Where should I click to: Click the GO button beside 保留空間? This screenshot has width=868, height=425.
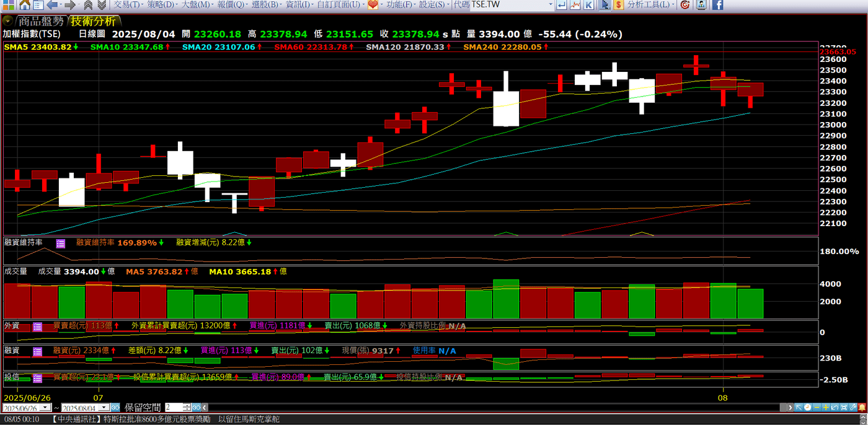(x=196, y=408)
